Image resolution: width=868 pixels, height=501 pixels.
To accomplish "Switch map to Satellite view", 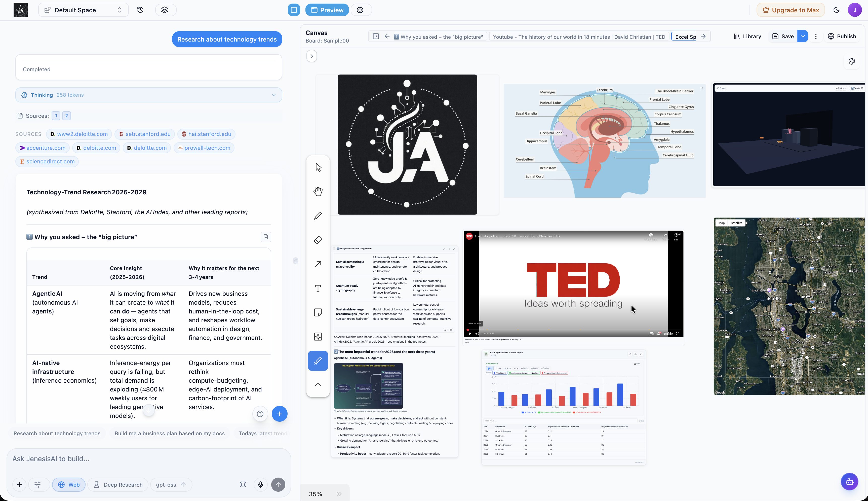I will (736, 223).
